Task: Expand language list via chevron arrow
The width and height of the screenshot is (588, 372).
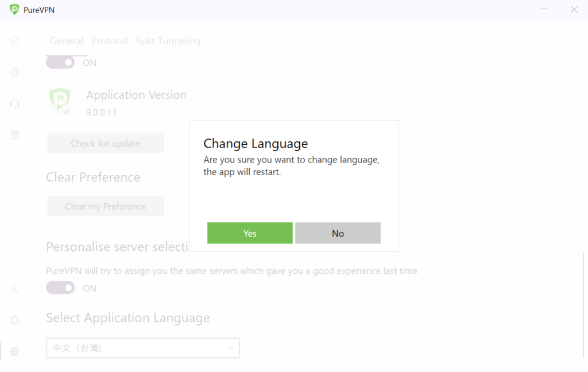Action: pyautogui.click(x=230, y=348)
